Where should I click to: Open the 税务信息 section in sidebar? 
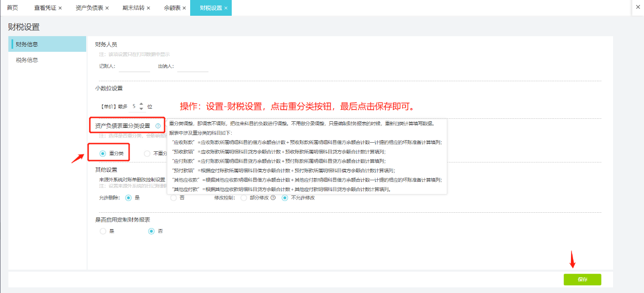[x=27, y=60]
